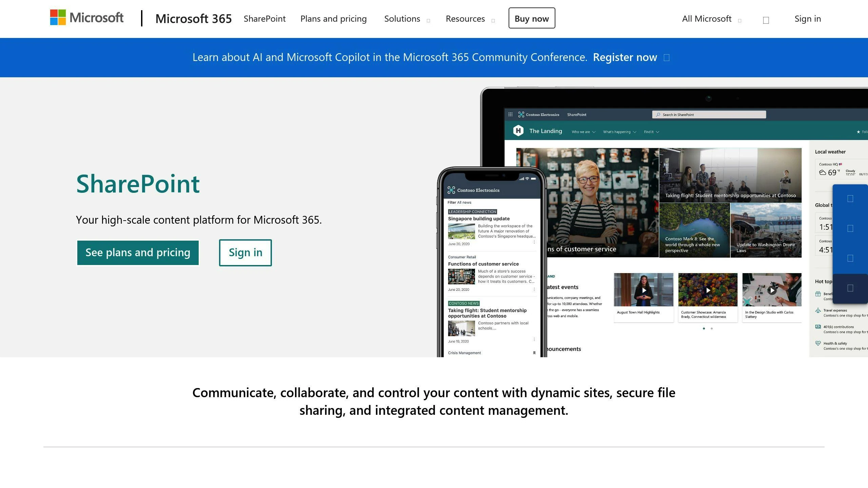The image size is (868, 488).
Task: Expand Who we are menu in mockup
Action: (x=583, y=132)
